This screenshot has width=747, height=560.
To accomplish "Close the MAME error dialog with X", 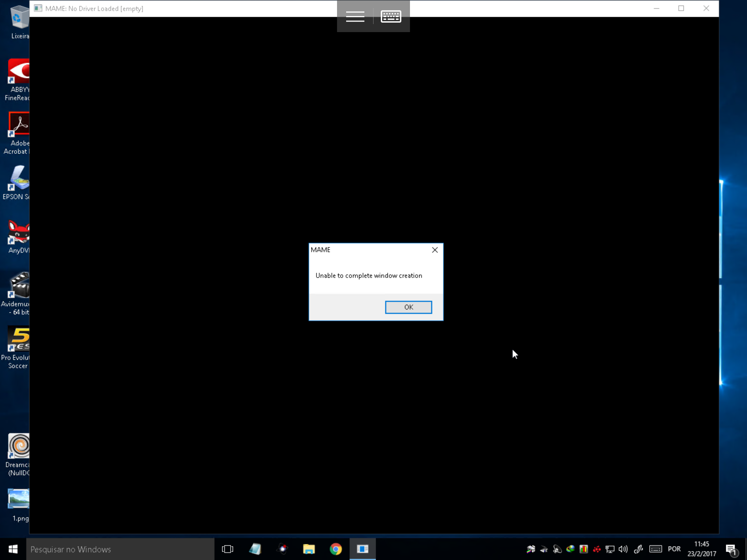I will (434, 250).
